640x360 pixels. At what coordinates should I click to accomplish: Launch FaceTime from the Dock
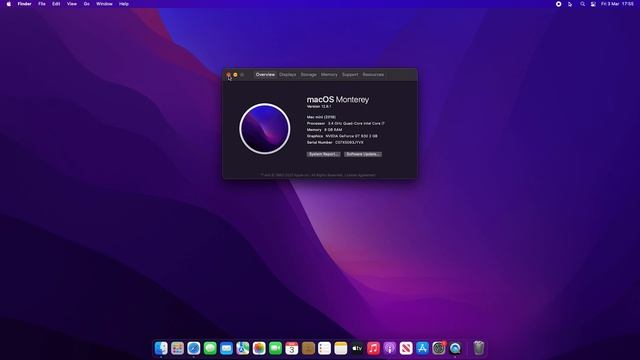click(x=275, y=348)
